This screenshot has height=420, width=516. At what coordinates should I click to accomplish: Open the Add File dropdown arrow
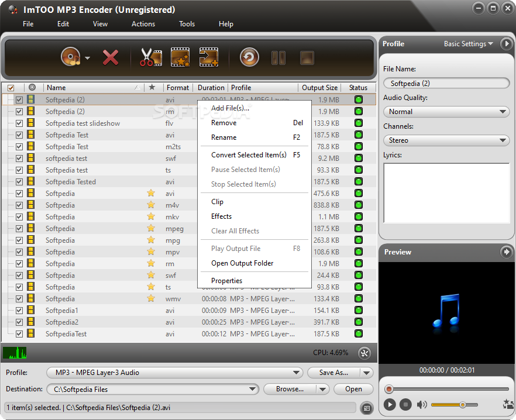pos(88,58)
